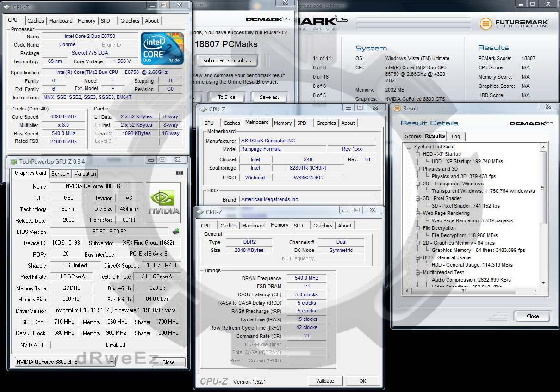Collapse the HDD - XP Startup node
Image resolution: width=560 pixels, height=392 pixels.
(417, 154)
